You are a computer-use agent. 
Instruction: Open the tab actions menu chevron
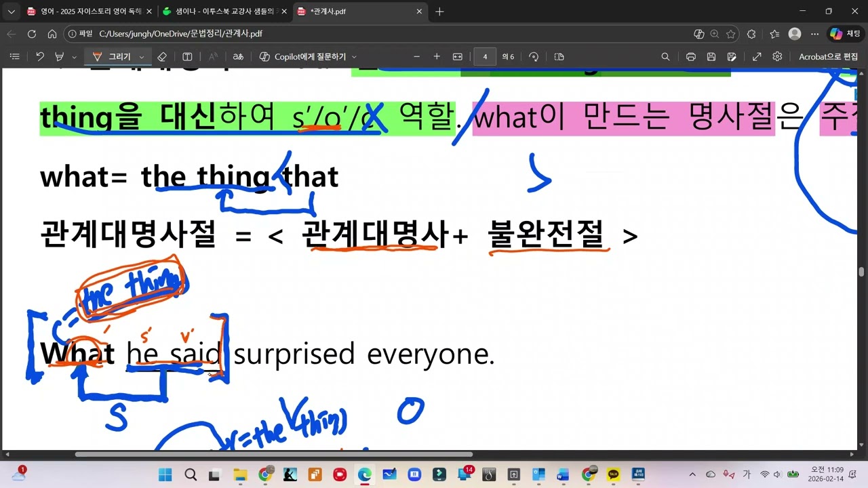coord(11,12)
